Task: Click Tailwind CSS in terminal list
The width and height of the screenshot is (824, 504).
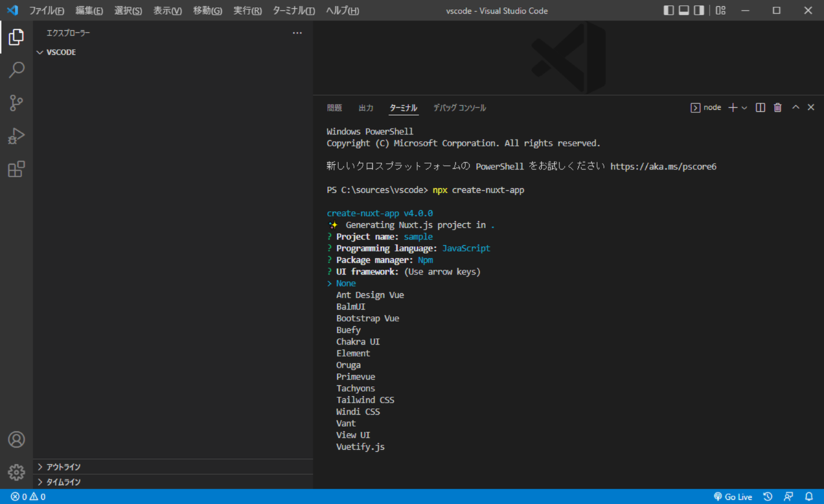Action: pos(365,400)
